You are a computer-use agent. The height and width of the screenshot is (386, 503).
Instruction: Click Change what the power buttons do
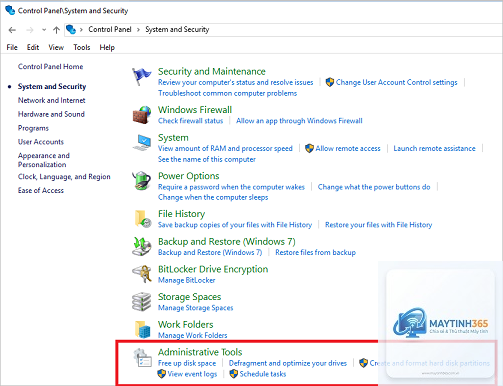374,187
